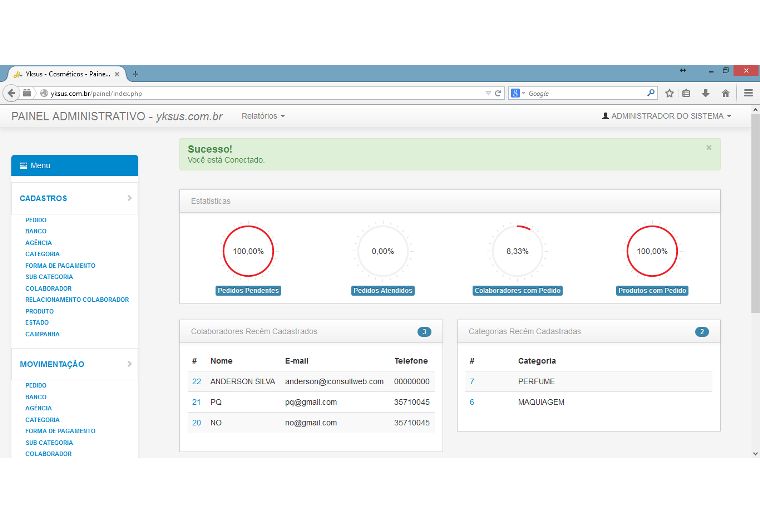Screen dimensions: 760x520
Task: Expand the Administrador do Sistema user menu
Action: tap(666, 116)
